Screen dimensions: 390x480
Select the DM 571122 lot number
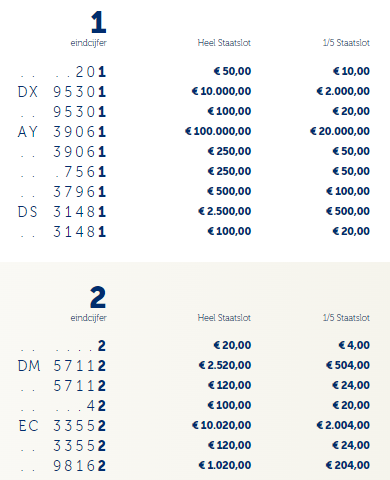tap(62, 366)
